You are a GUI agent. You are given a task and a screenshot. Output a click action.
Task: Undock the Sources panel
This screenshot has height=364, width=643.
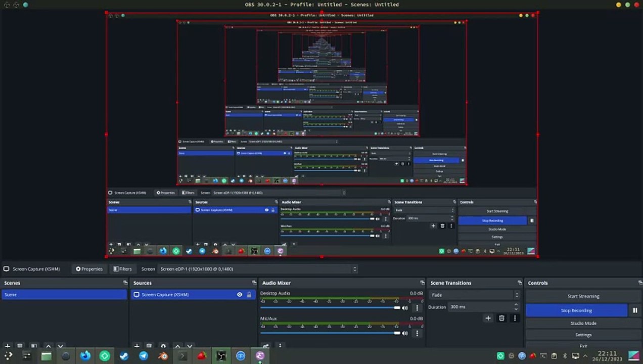click(x=254, y=283)
